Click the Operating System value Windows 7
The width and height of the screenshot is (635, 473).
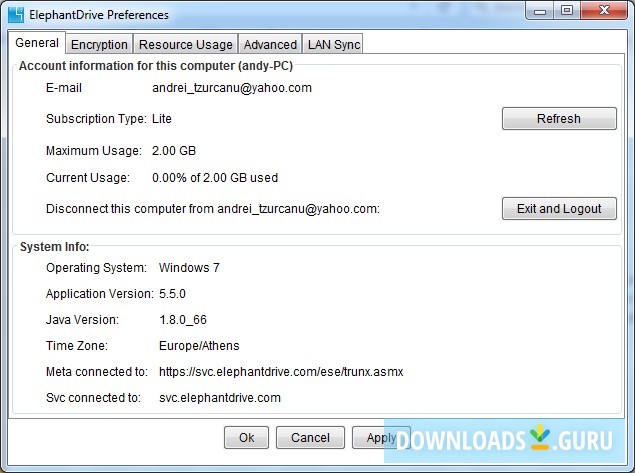click(189, 268)
